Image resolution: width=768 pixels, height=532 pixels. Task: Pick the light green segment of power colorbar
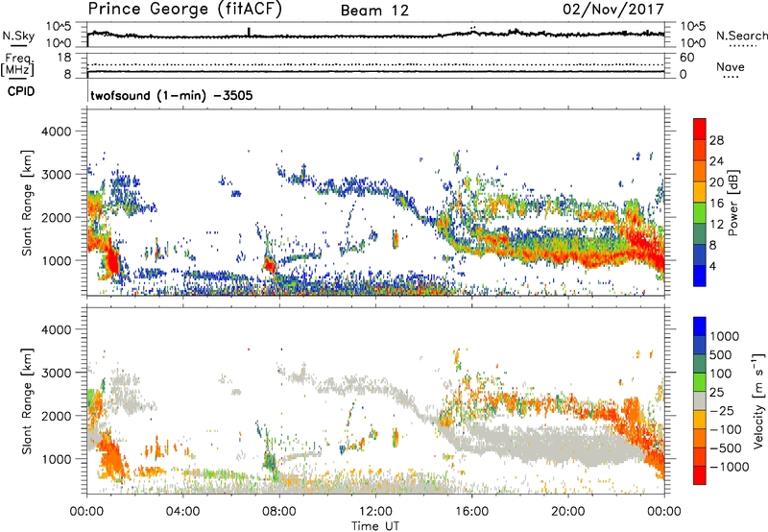[700, 213]
